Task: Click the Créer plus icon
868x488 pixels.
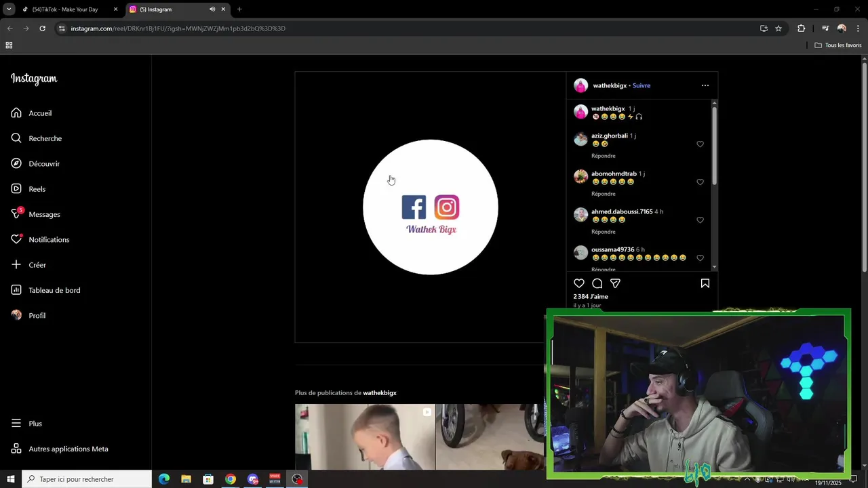Action: (x=16, y=265)
